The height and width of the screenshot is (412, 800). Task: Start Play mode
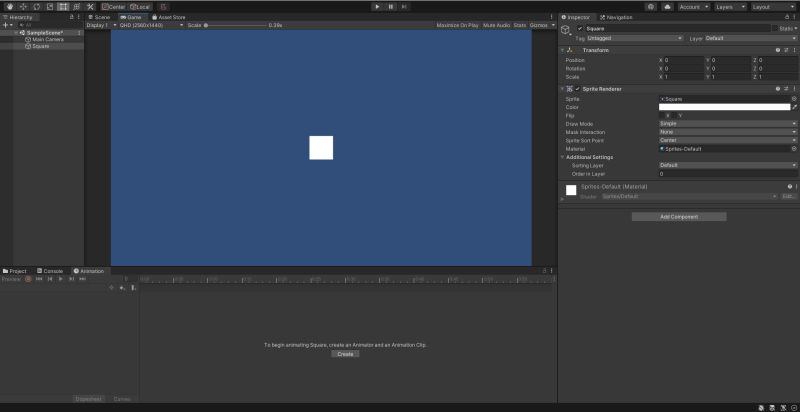pos(377,7)
